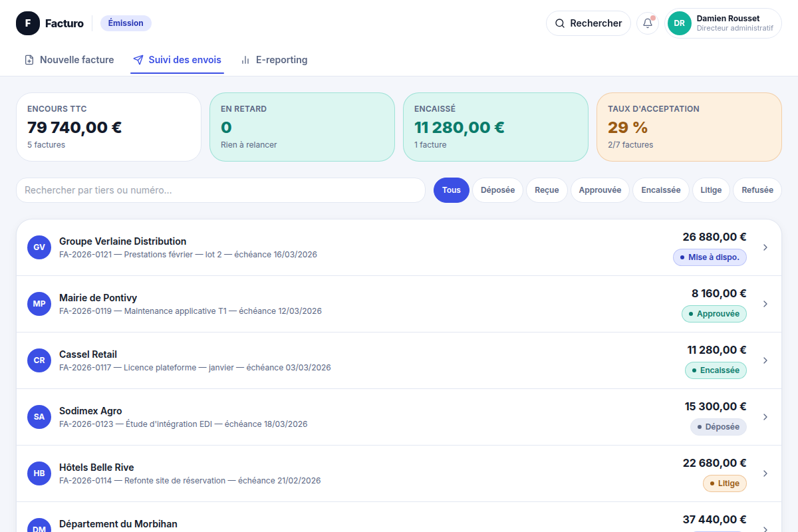This screenshot has height=532, width=798.
Task: Open Département du Morbihan invoice name
Action: [x=118, y=524]
